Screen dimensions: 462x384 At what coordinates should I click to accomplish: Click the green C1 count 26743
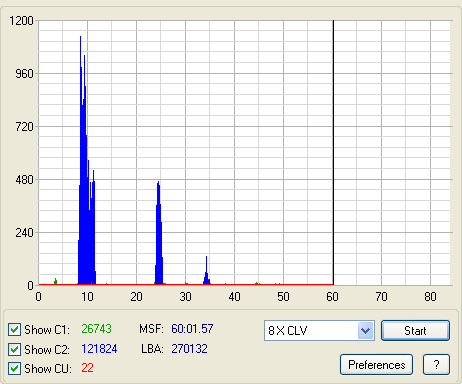click(x=96, y=329)
